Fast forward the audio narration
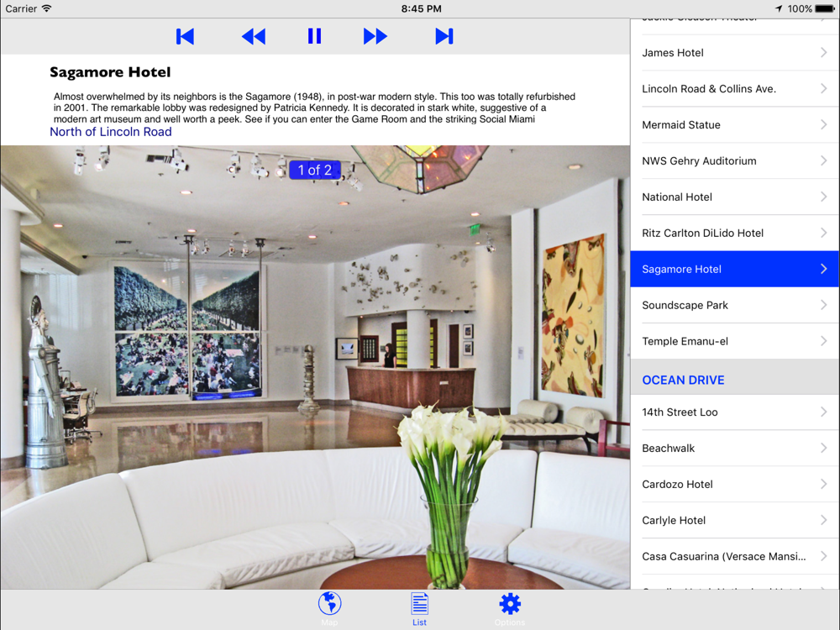 [375, 36]
